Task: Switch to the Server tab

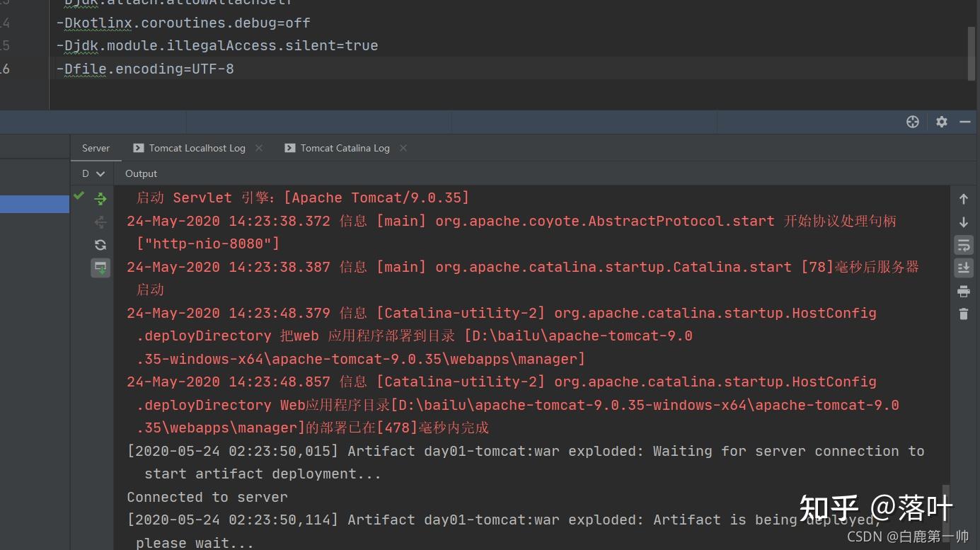Action: pyautogui.click(x=96, y=148)
